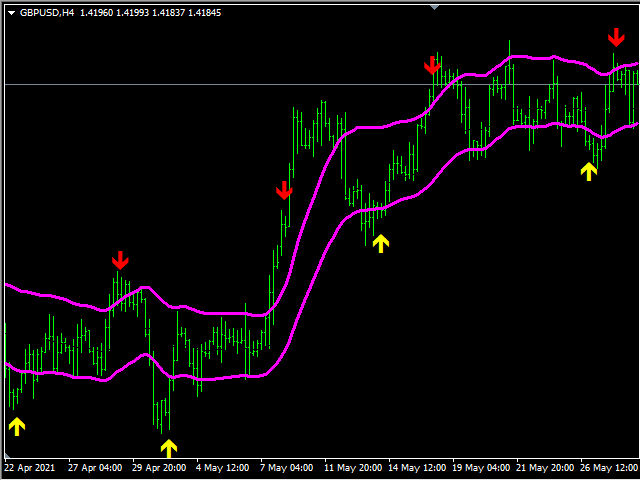Click the grey corner marker above the time scale
Viewport: 640px width, 480px height.
click(7, 455)
